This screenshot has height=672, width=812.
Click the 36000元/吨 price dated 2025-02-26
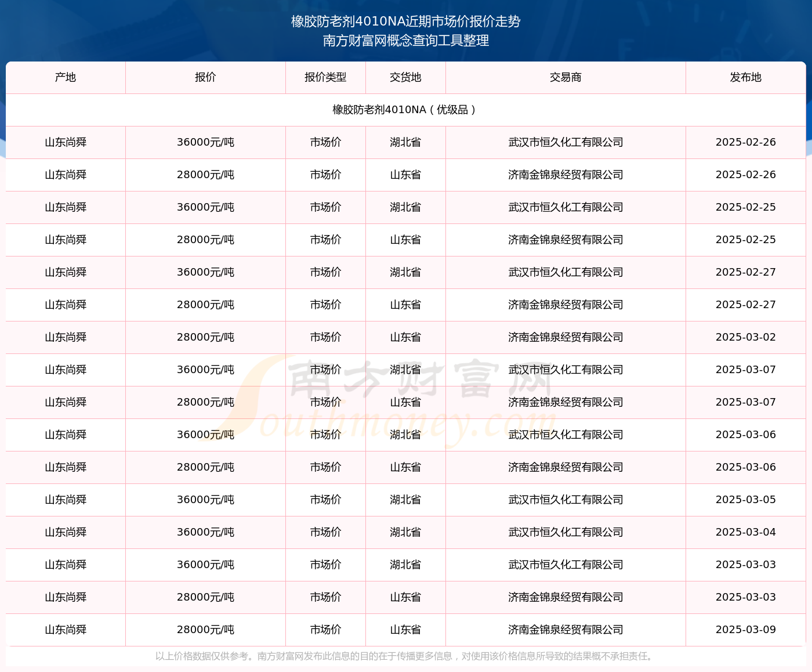coord(205,142)
